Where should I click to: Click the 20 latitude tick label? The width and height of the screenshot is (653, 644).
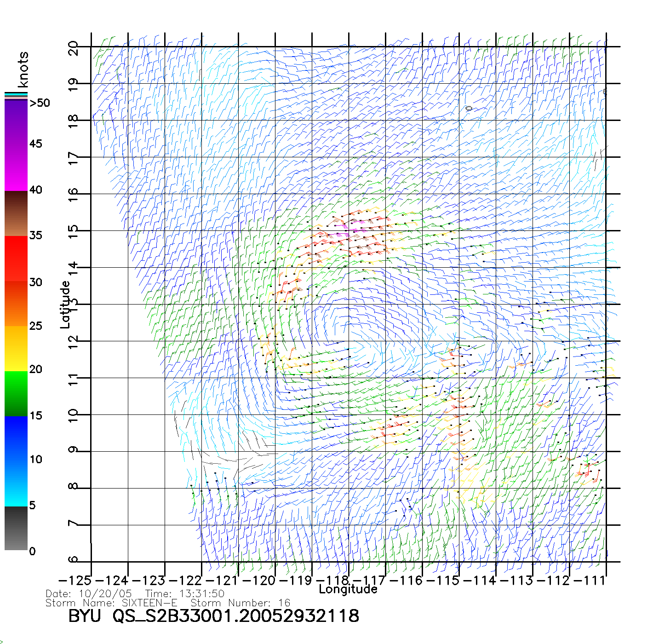pyautogui.click(x=73, y=48)
